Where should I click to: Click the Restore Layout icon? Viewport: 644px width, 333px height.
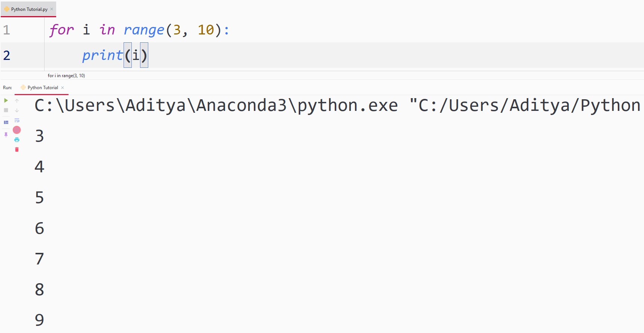6,122
